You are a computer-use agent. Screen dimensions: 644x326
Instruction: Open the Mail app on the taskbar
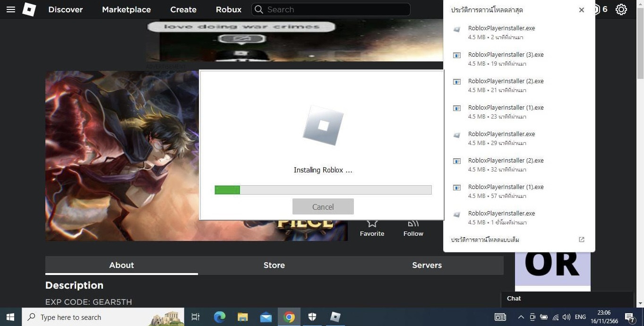266,317
